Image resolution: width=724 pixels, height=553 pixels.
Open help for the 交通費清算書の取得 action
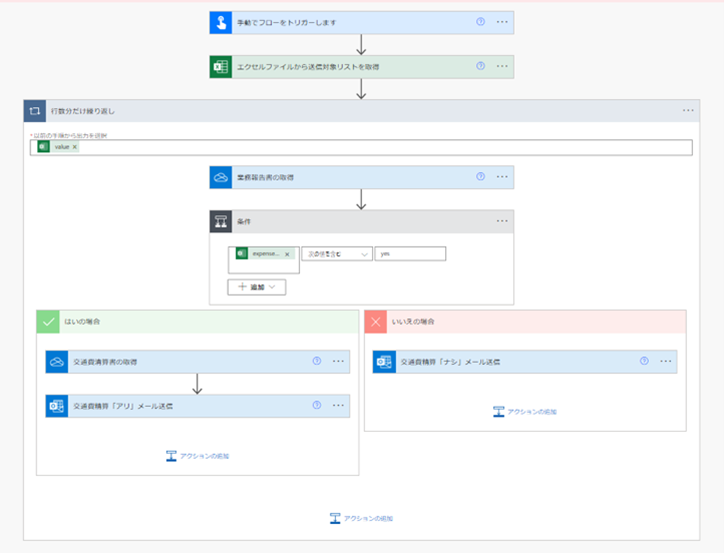click(x=316, y=361)
